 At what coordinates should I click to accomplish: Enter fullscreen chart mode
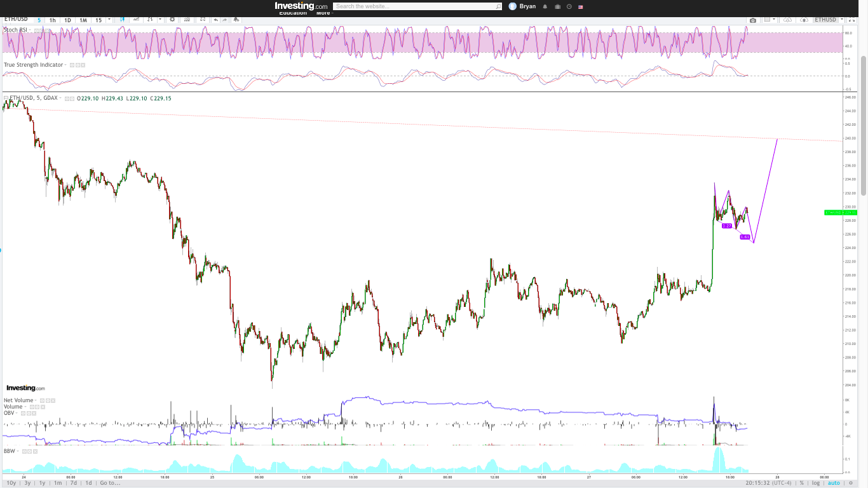pyautogui.click(x=851, y=20)
